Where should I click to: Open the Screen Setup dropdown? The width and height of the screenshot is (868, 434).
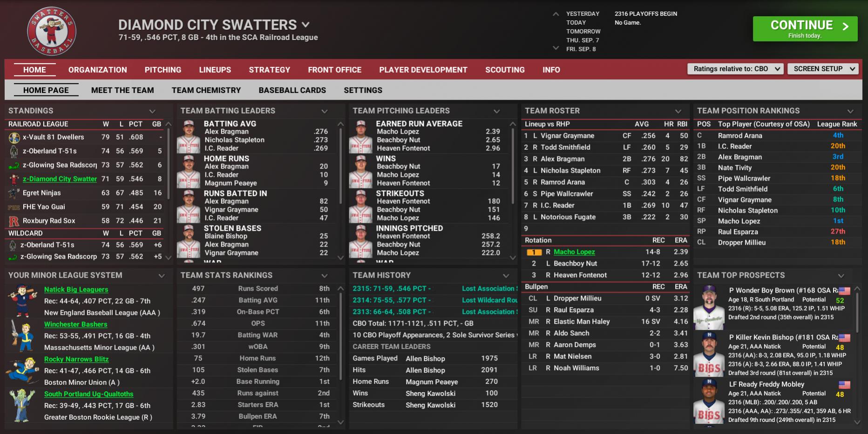pyautogui.click(x=823, y=69)
